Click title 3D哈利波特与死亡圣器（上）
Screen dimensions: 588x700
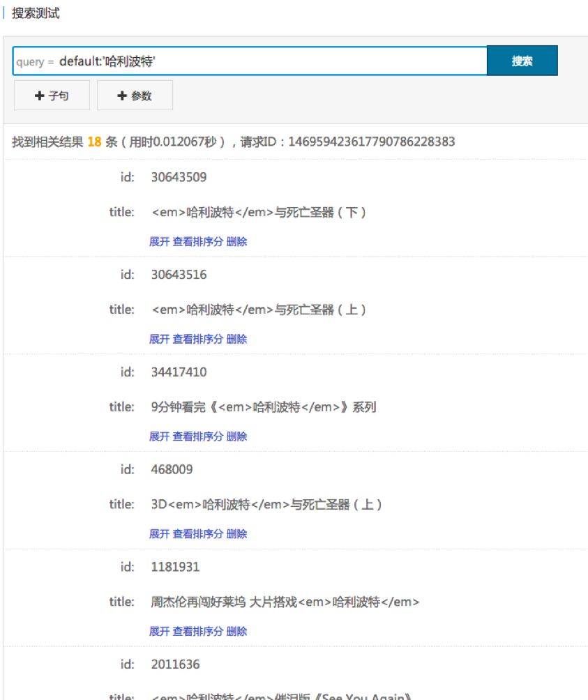click(266, 505)
